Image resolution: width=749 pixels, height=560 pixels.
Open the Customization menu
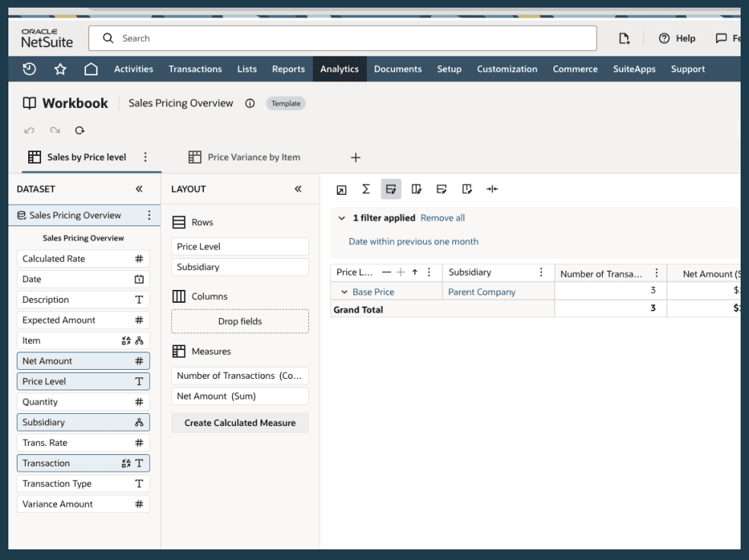(x=507, y=69)
